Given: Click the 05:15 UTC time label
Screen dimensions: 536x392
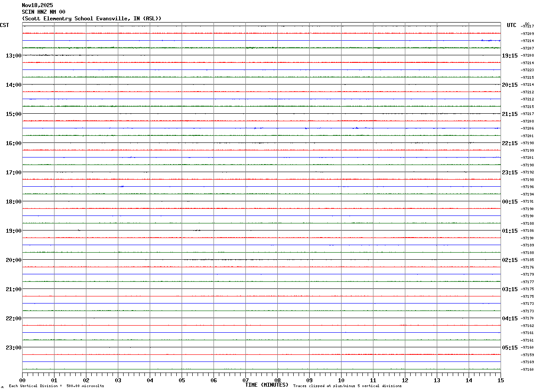Looking at the screenshot, I should (x=510, y=348).
